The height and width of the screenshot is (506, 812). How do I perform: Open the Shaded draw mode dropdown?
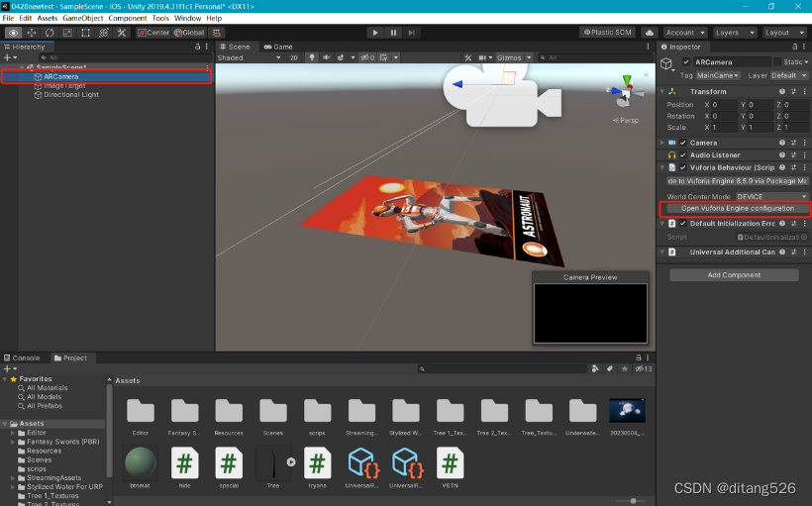coord(250,57)
